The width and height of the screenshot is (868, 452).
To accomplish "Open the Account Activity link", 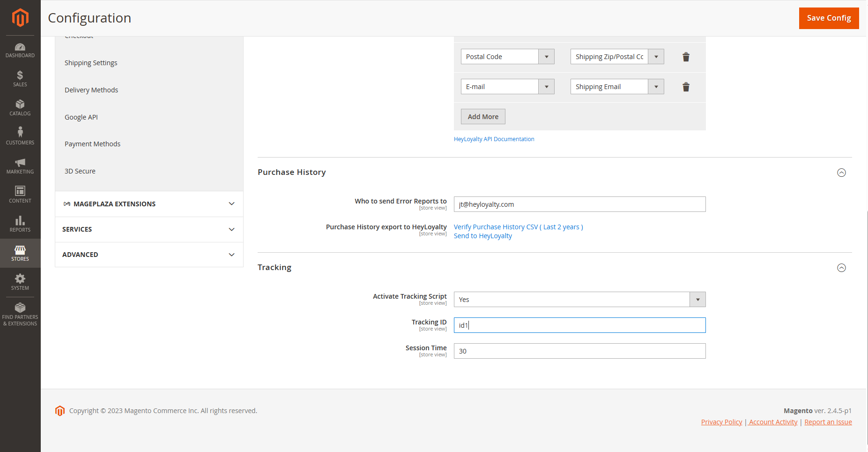I will tap(773, 422).
